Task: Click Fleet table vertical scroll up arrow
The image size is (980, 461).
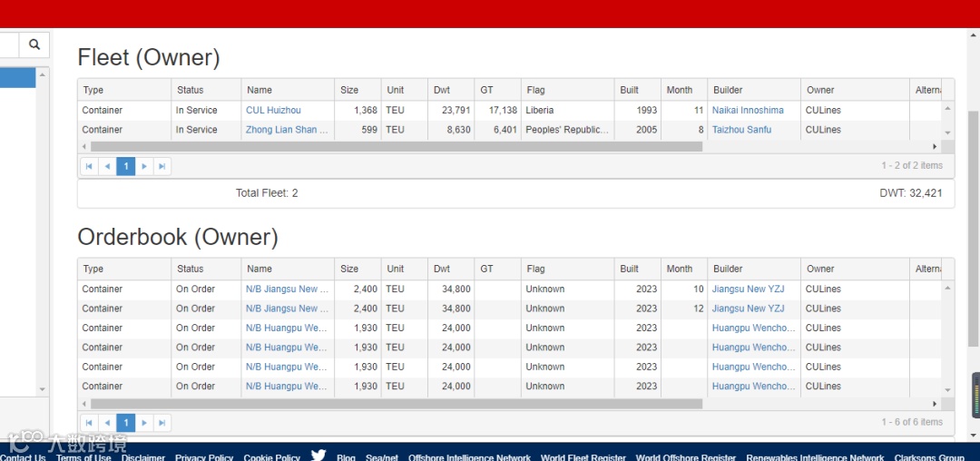Action: (x=947, y=109)
